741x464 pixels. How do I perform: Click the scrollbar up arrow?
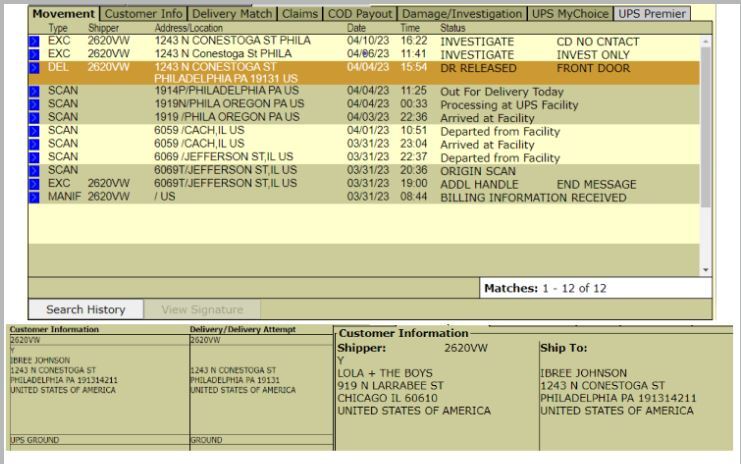[706, 42]
